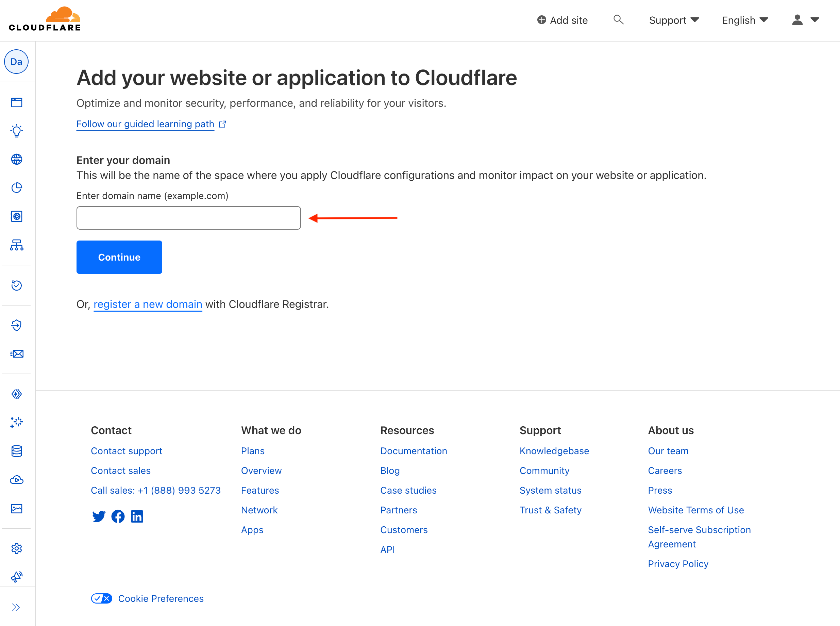Select the Discover lightbulb icon
The height and width of the screenshot is (626, 840).
click(16, 131)
